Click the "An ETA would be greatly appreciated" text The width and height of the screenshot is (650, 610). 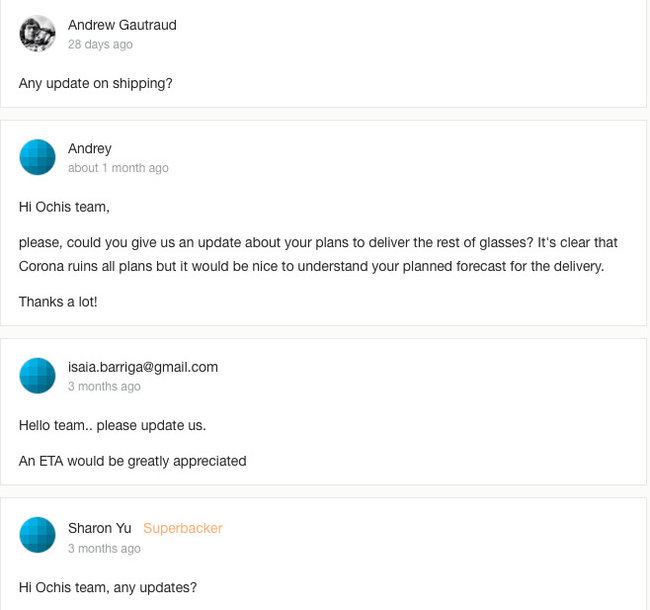[132, 461]
